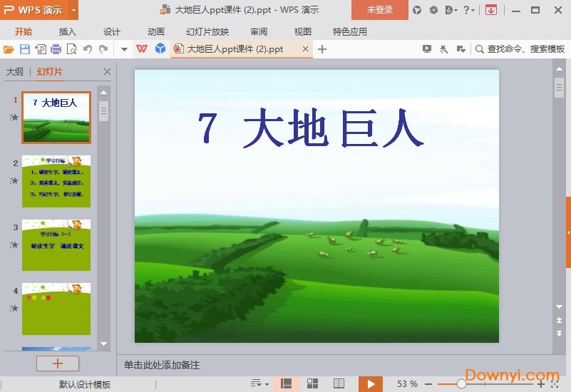Screen dimensions: 571x392
Task: Click the toolbar icon left of the collapse-ribbon arrow
Action: point(443,48)
